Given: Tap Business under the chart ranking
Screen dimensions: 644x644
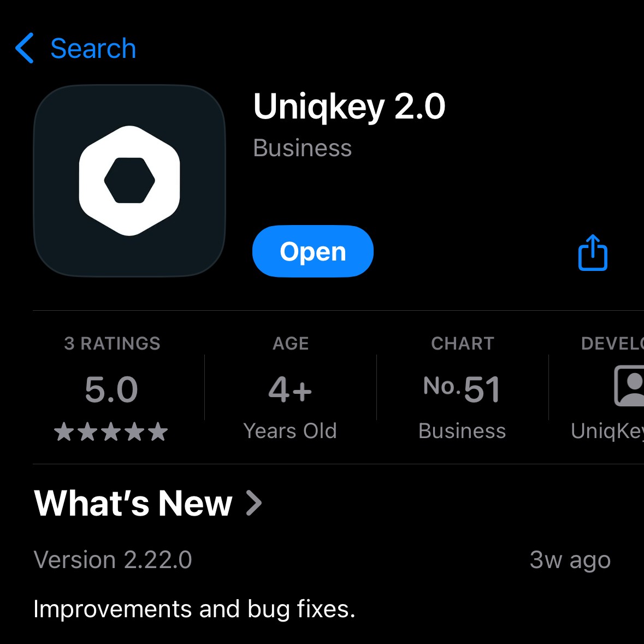Looking at the screenshot, I should click(x=462, y=431).
